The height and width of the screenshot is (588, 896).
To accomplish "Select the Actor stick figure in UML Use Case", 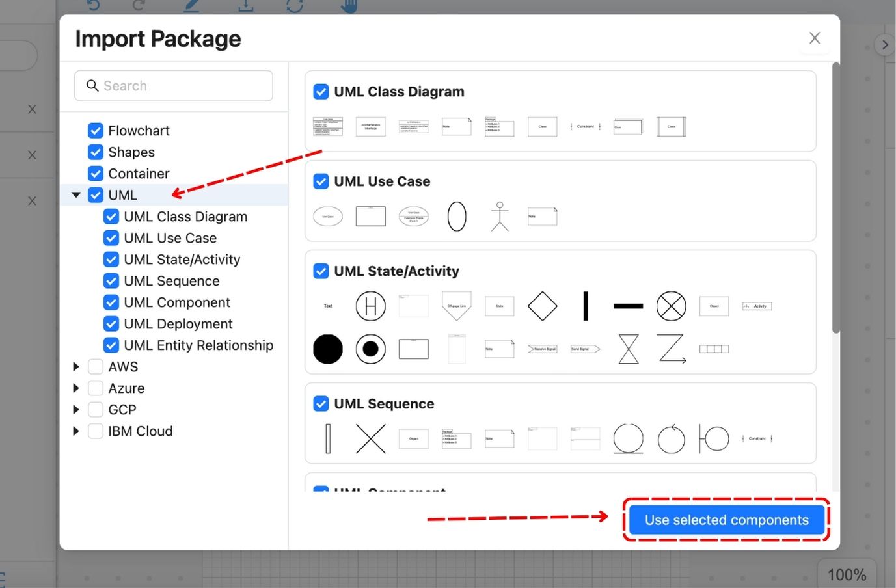I will point(499,216).
